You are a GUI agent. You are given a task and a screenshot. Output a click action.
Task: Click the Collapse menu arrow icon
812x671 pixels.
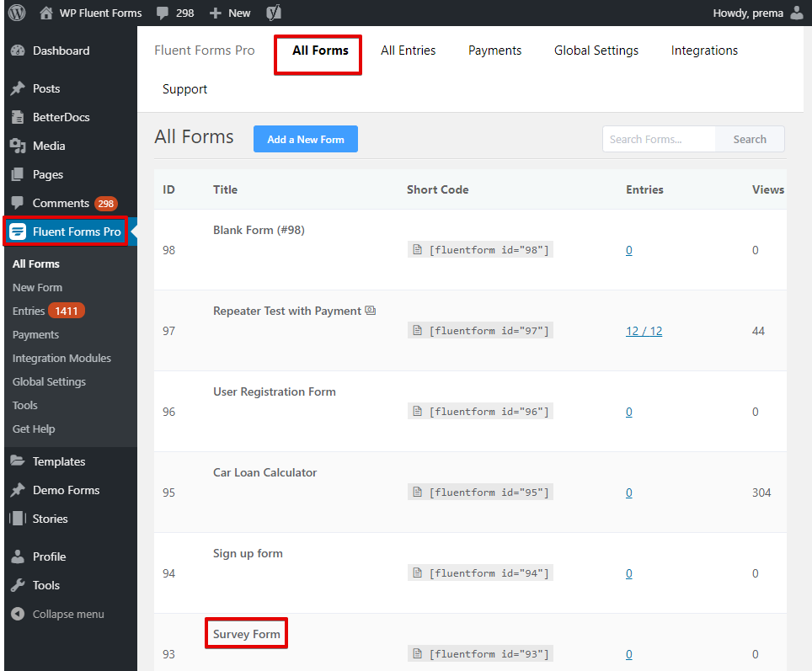click(19, 614)
